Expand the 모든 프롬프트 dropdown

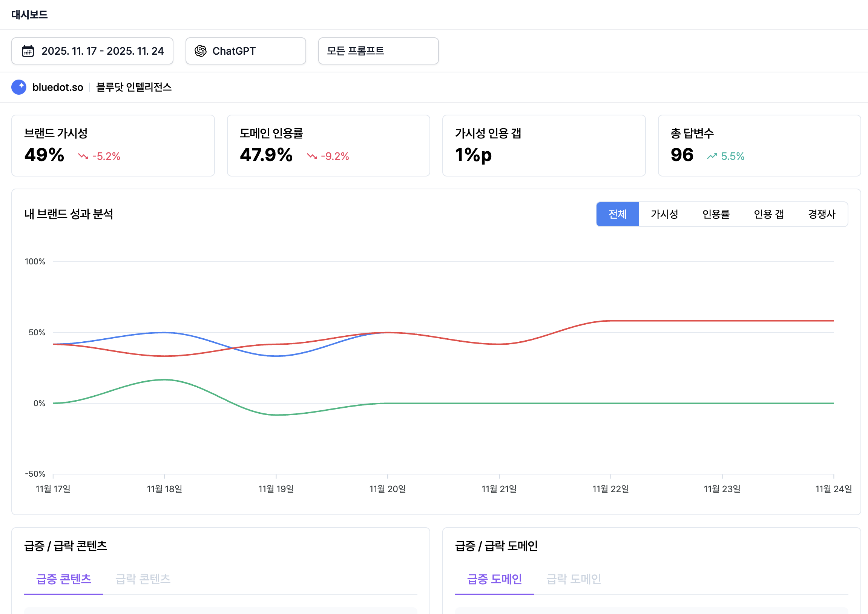tap(378, 51)
